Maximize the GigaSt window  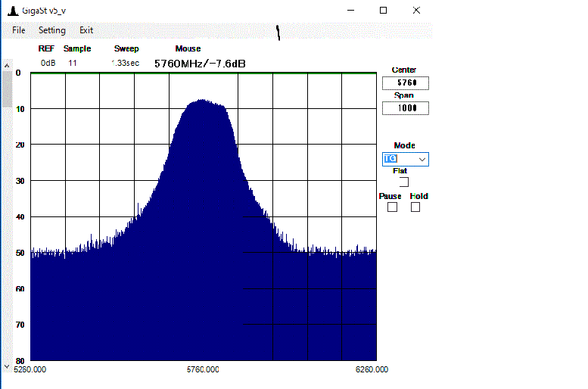384,10
